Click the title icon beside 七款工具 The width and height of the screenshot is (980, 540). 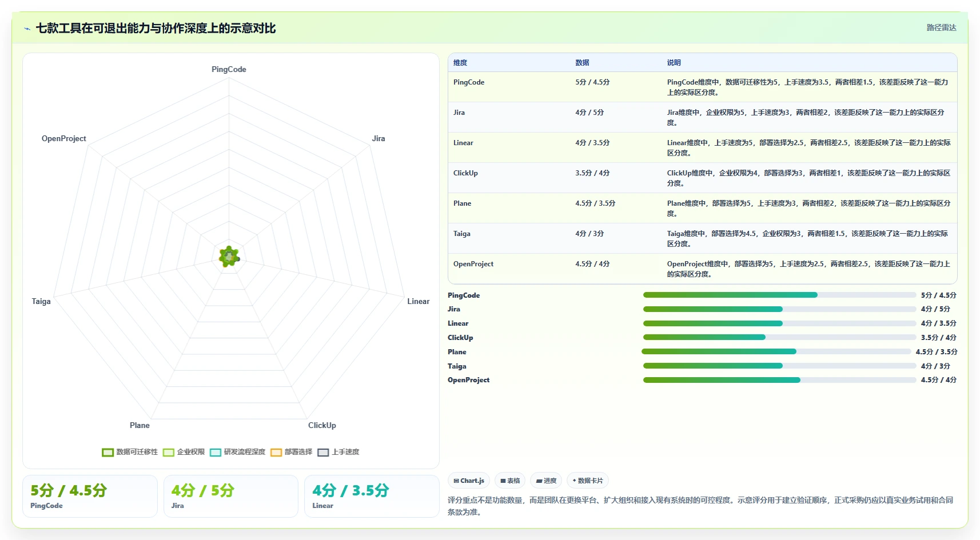click(x=27, y=29)
